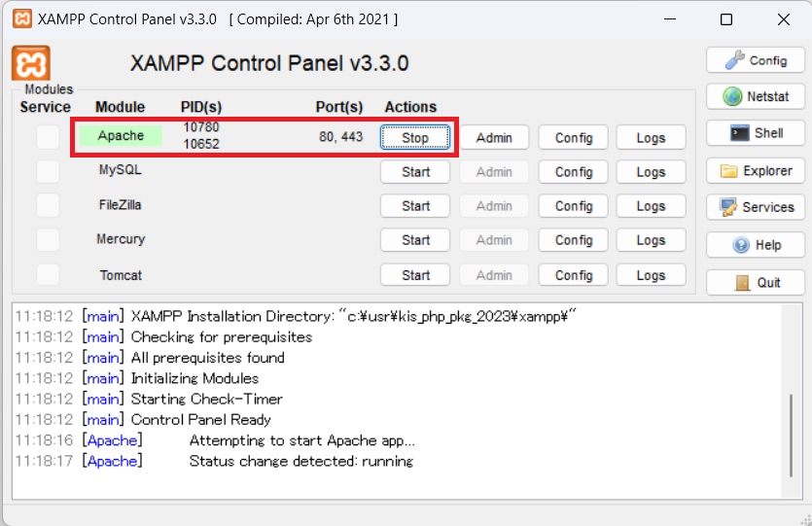Stop the running Apache module
Image resolution: width=812 pixels, height=526 pixels.
pos(415,138)
